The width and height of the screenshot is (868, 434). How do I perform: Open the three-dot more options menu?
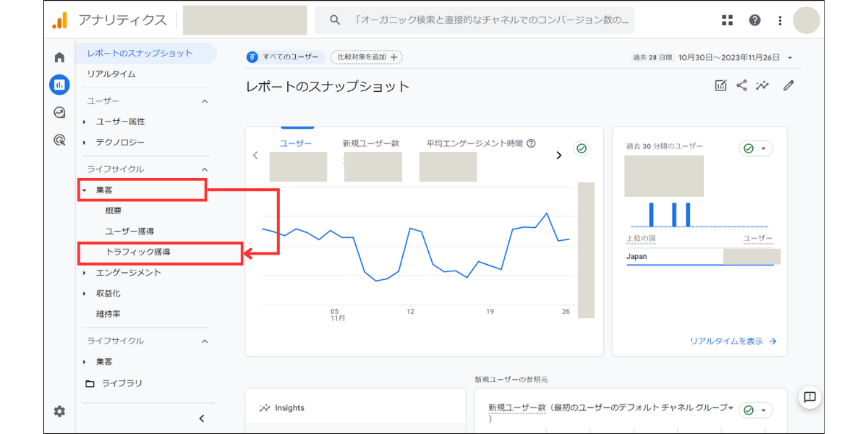(780, 20)
